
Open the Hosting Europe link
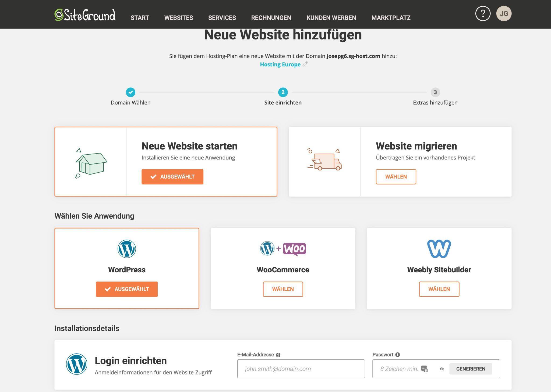tap(280, 65)
